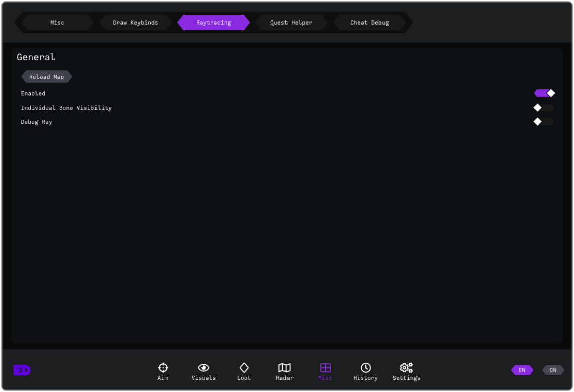
Task: Open the Aim crosshair section
Action: (x=163, y=372)
